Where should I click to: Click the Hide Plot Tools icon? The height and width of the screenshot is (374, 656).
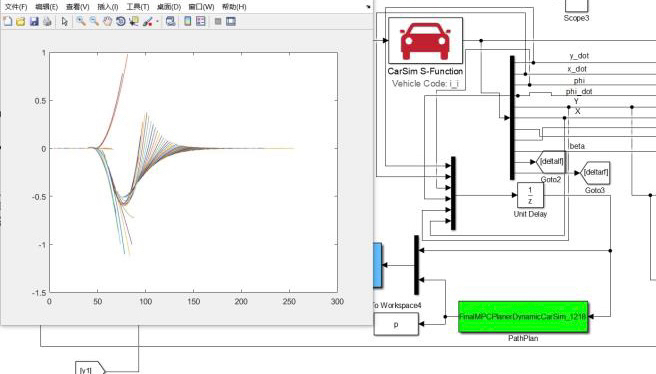click(x=218, y=21)
